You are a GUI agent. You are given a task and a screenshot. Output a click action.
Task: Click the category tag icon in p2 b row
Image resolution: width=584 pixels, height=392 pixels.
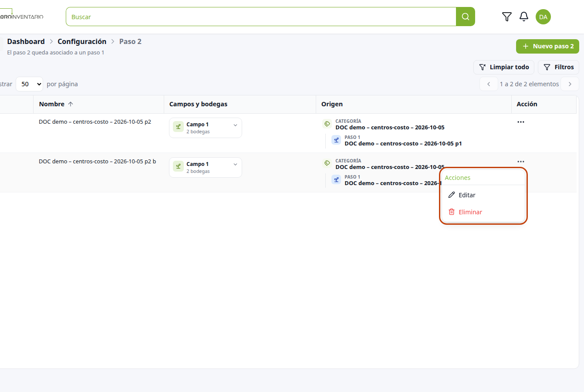[x=327, y=163]
